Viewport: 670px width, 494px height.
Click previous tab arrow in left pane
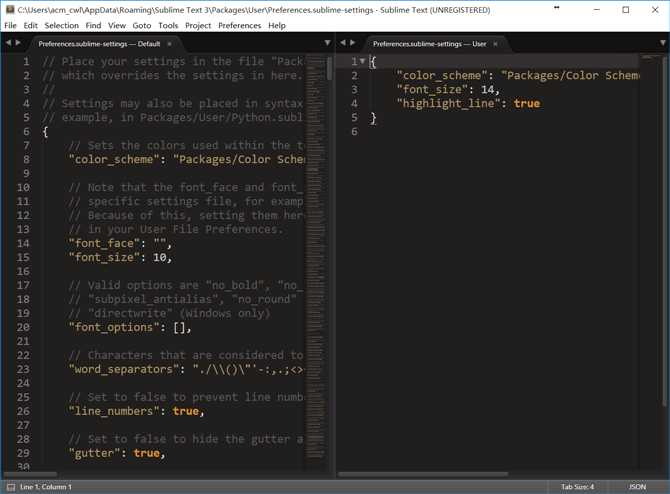[x=8, y=43]
